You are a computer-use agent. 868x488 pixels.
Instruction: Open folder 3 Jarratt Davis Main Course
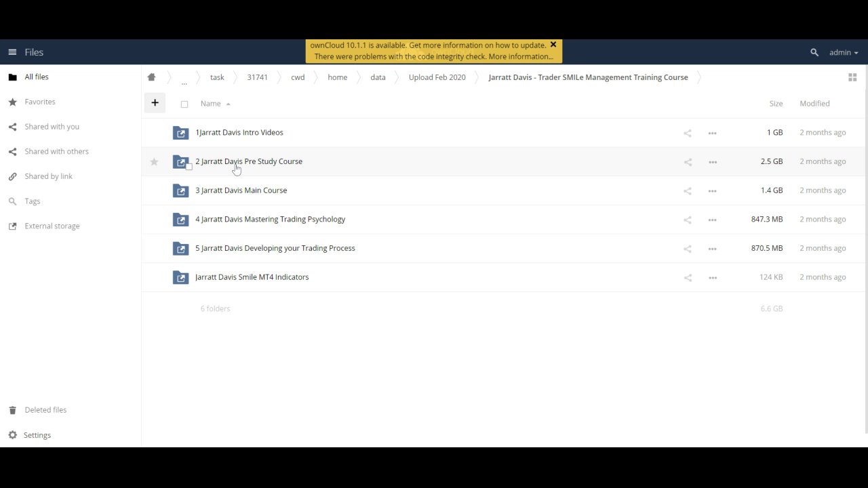coord(241,190)
